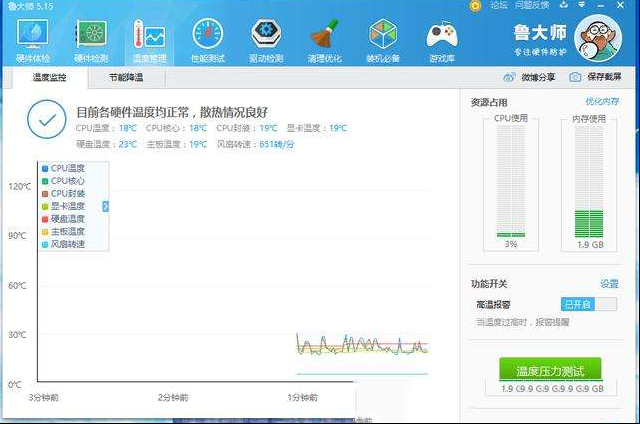Click the 保存截屏 camera icon
The image size is (640, 424).
click(575, 77)
